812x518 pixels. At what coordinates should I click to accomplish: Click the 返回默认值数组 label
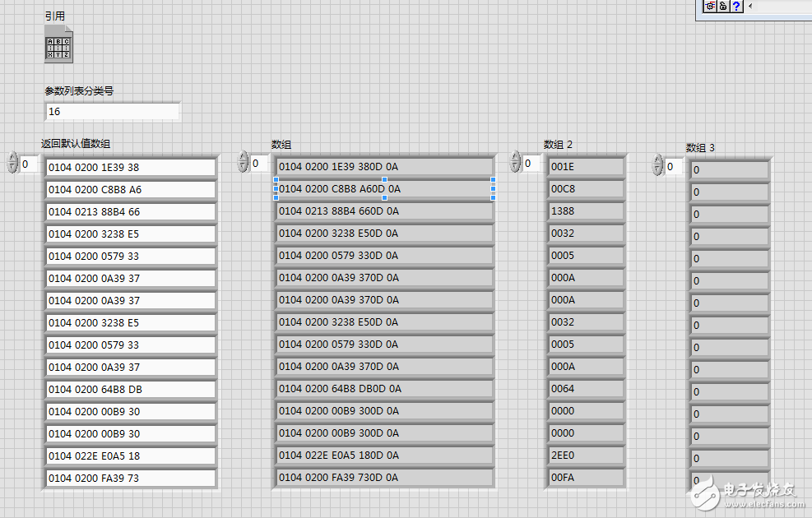76,143
